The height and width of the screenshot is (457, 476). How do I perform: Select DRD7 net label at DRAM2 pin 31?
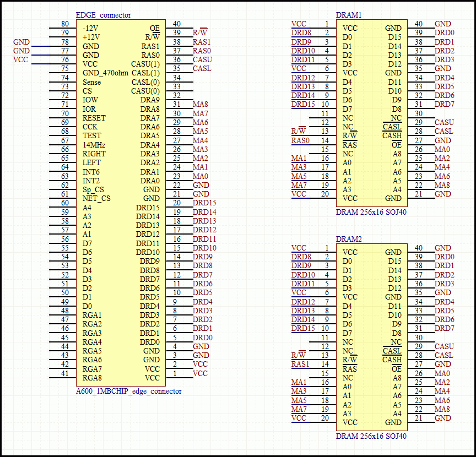444,328
